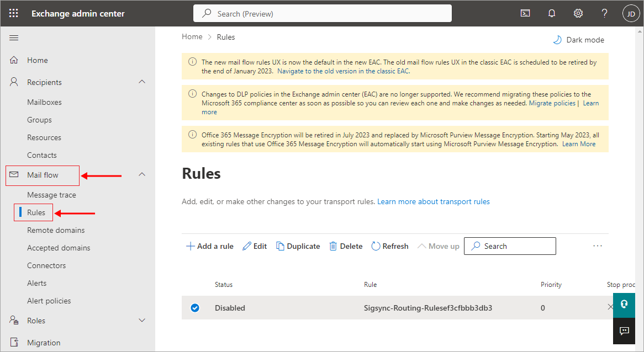The image size is (644, 352).
Task: Open the help question mark
Action: [x=604, y=14]
